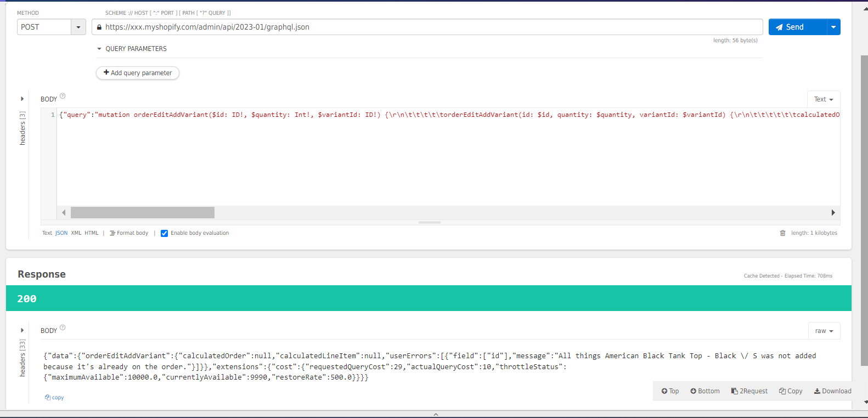The width and height of the screenshot is (868, 418).
Task: Switch body format to XML
Action: point(76,233)
